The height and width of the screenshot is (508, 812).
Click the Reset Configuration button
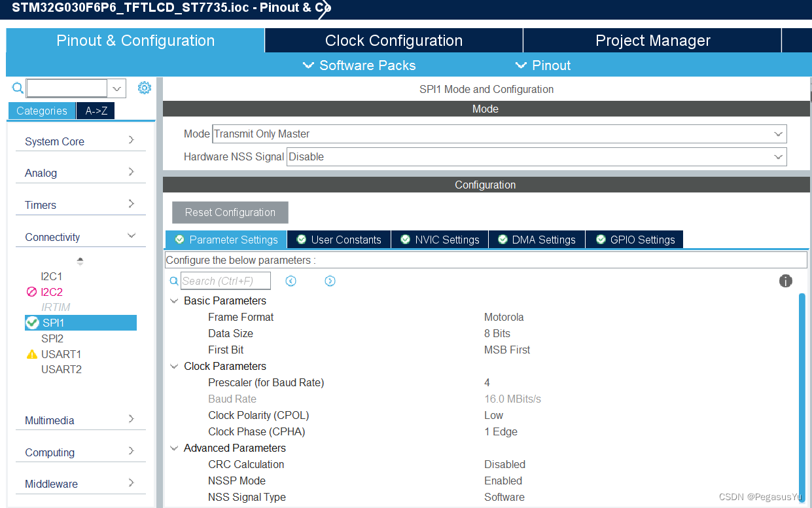click(230, 212)
